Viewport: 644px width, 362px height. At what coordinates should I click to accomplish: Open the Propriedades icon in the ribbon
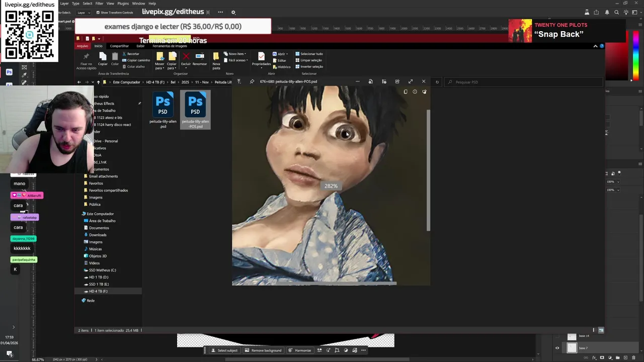[x=261, y=56]
